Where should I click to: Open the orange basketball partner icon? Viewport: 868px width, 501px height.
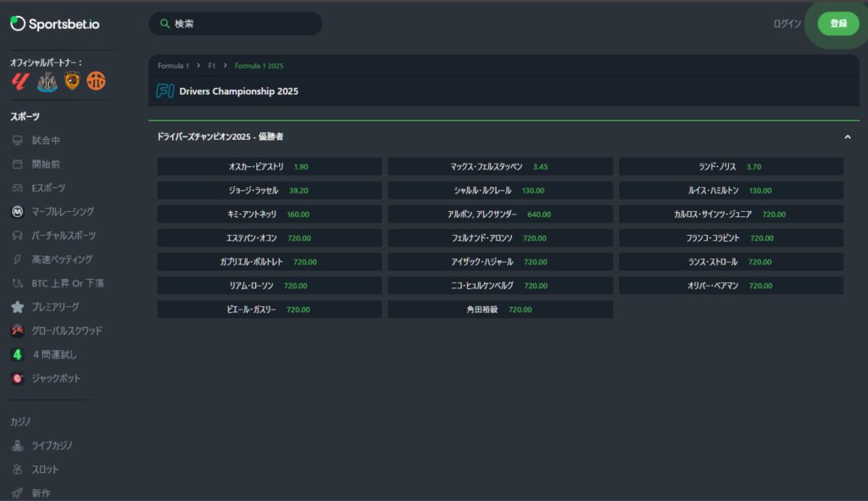coord(96,81)
